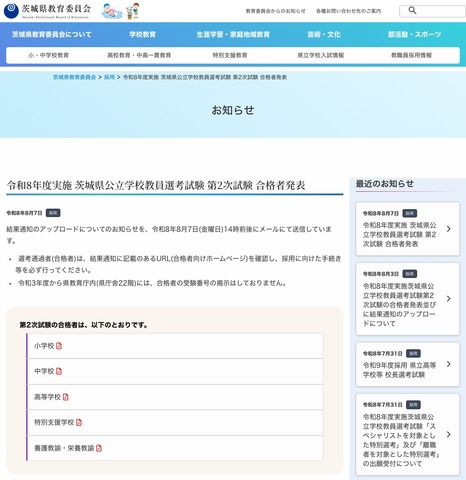Open 学校教育 menu
This screenshot has height=480, width=466.
coord(143,34)
